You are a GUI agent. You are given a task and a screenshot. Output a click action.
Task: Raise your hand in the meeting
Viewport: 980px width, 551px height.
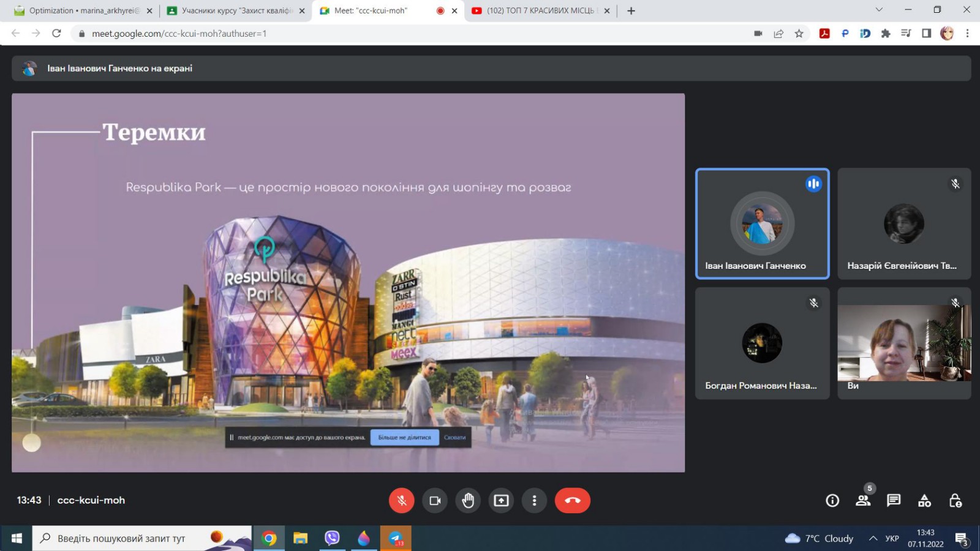468,500
